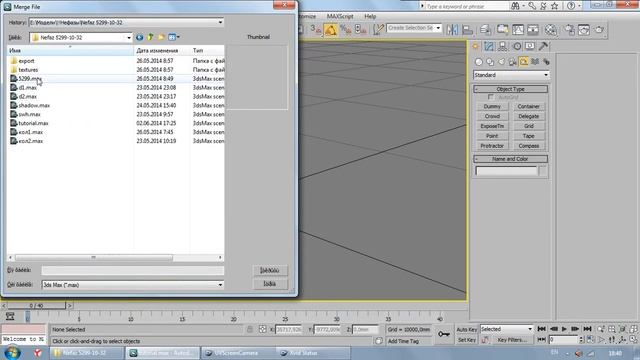
Task: Select the shadow.max file
Action: click(30, 105)
